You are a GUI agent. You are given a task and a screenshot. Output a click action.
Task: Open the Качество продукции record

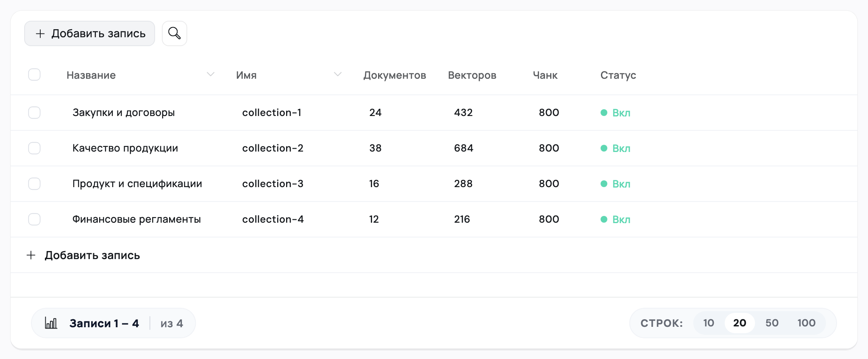tap(125, 148)
